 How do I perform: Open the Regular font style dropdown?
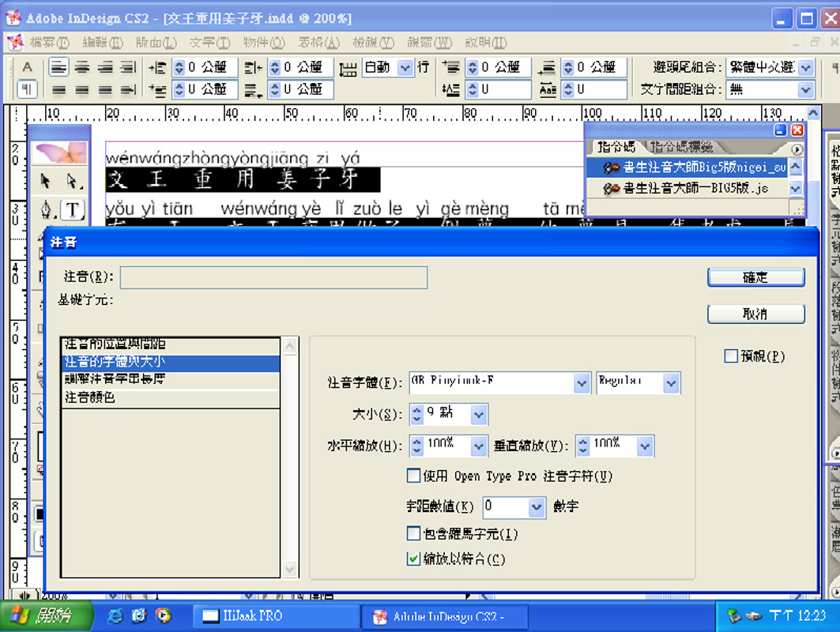click(671, 383)
